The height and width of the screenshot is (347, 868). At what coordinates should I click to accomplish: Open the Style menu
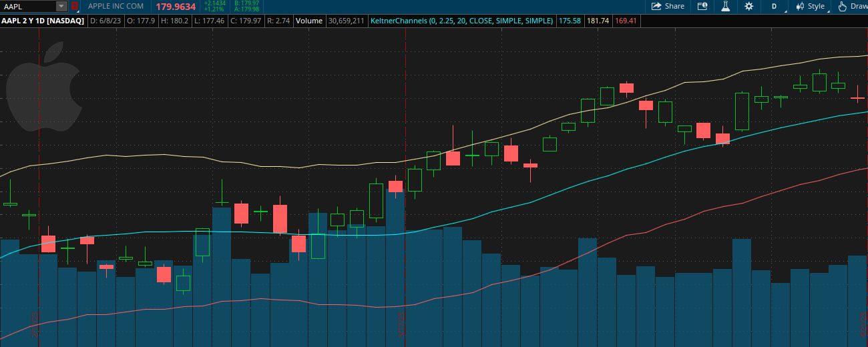(810, 6)
